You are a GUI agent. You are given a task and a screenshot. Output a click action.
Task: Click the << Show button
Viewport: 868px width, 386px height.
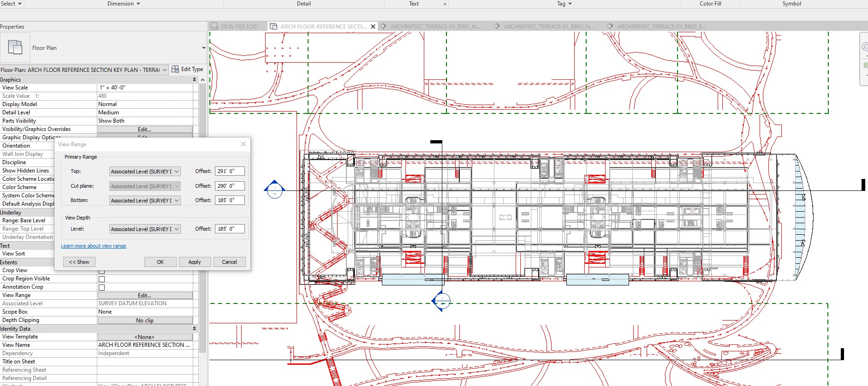point(79,262)
